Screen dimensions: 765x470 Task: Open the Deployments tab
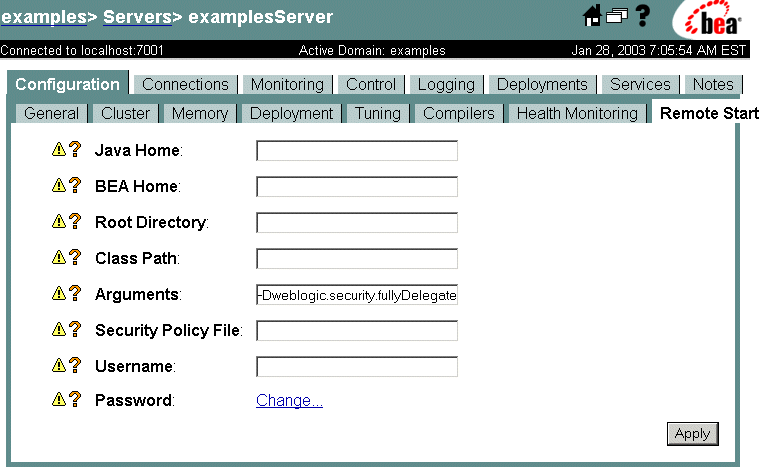tap(542, 84)
